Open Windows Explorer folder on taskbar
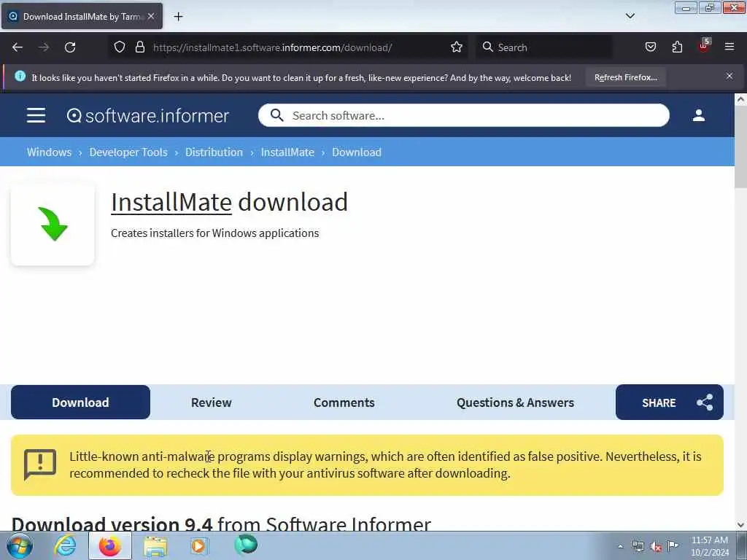Viewport: 747px width, 560px height. pos(155,546)
